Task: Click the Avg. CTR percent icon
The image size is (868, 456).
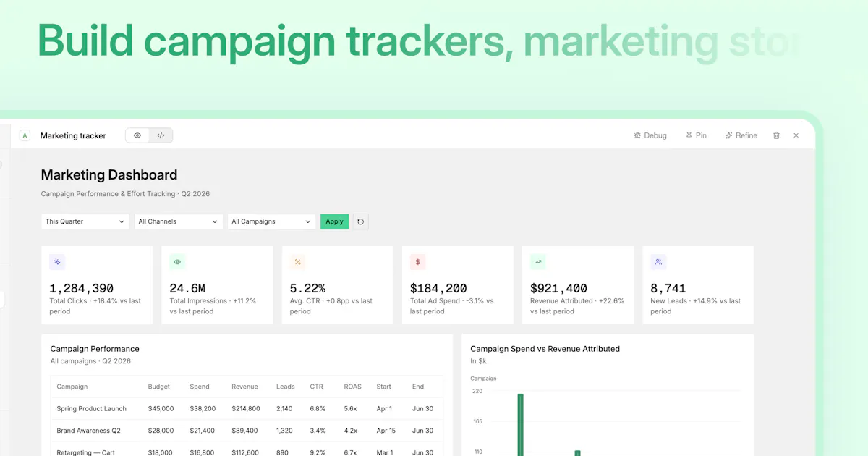Action: pyautogui.click(x=297, y=262)
